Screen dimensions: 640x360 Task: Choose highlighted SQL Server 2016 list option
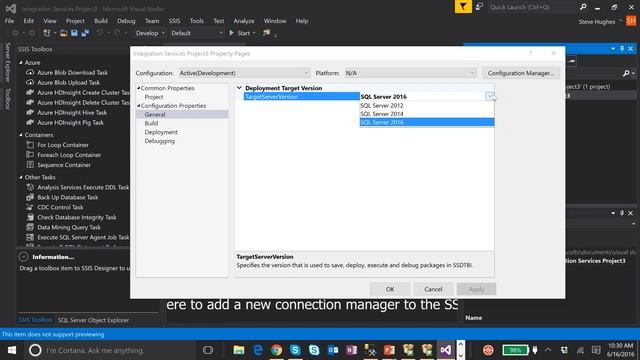coord(427,122)
